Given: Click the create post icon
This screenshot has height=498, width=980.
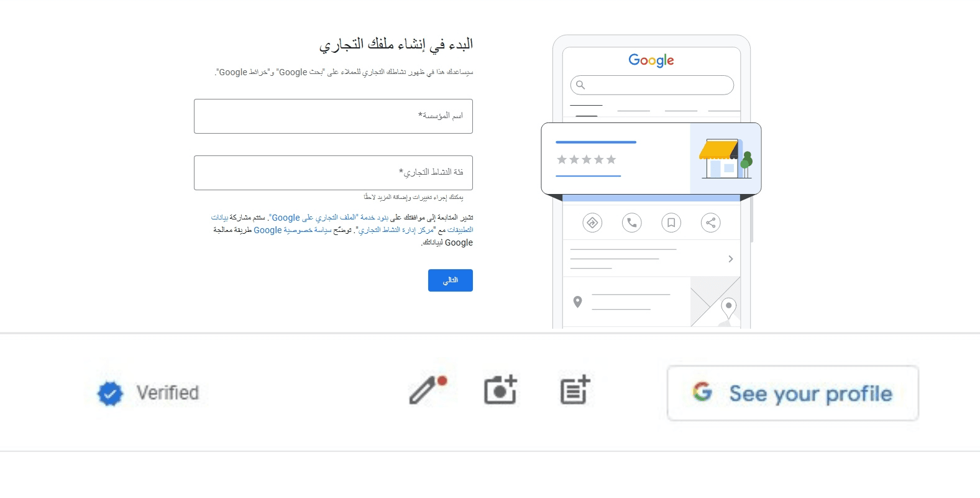Looking at the screenshot, I should 574,390.
